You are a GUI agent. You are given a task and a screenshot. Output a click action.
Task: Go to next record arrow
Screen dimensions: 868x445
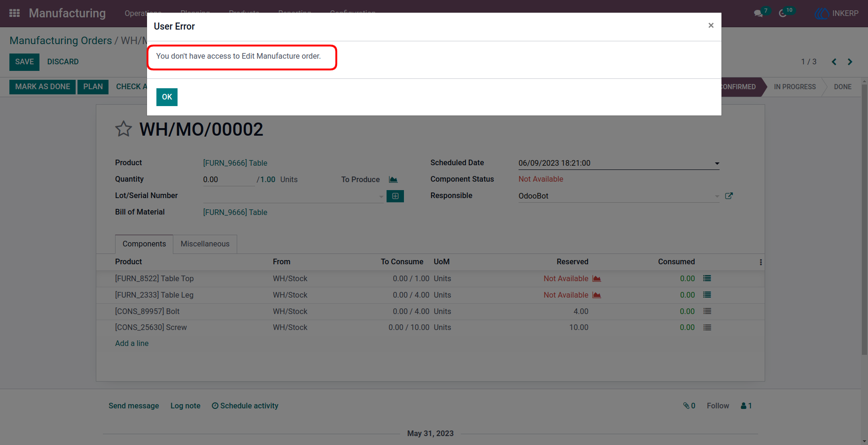tap(850, 62)
